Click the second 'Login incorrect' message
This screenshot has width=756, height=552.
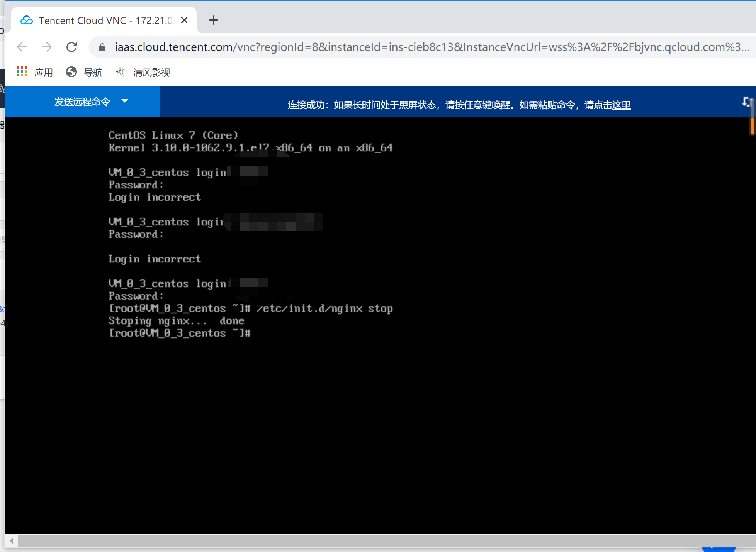tap(155, 259)
